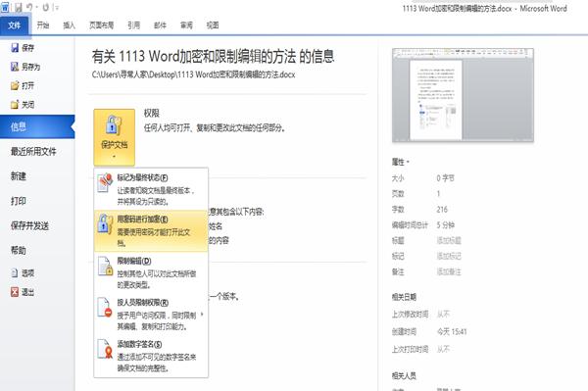This screenshot has width=588, height=391.
Task: Click the 添加数字签名 ribbon icon
Action: (x=105, y=349)
